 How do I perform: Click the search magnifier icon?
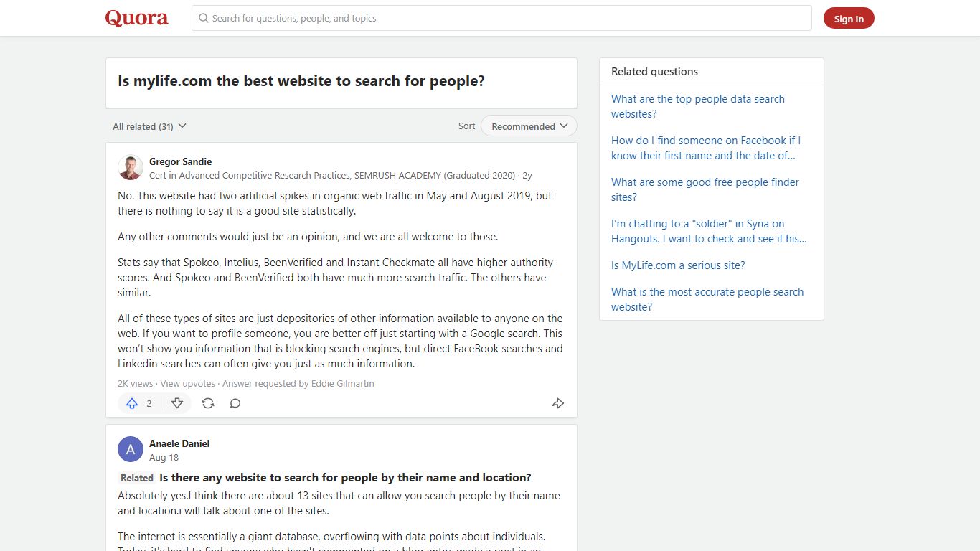point(204,18)
